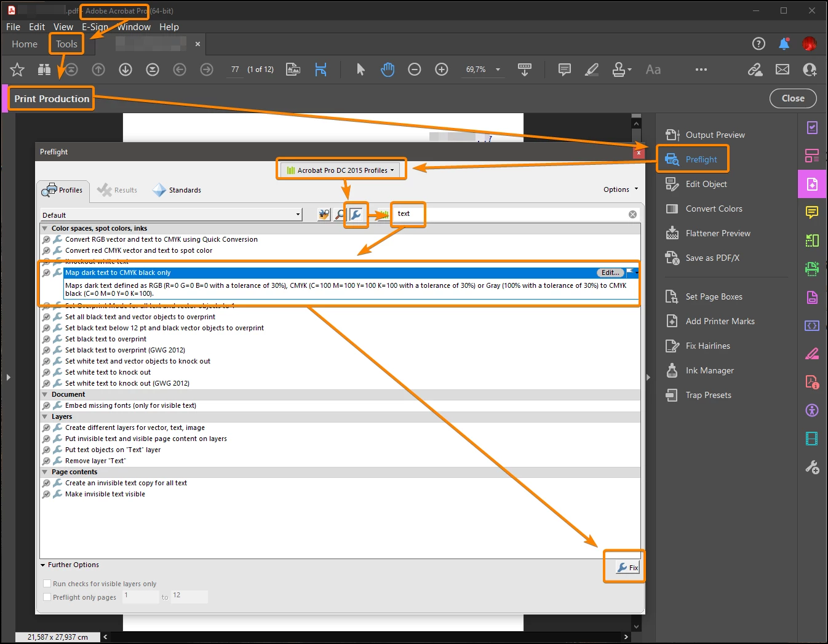The height and width of the screenshot is (644, 828).
Task: Enable the Preflight only pages checkbox
Action: pos(47,597)
